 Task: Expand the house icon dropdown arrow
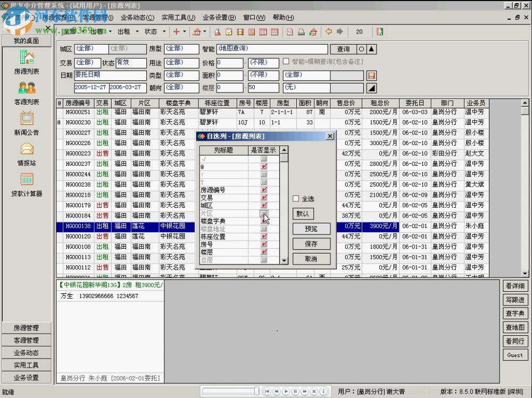tap(205, 32)
